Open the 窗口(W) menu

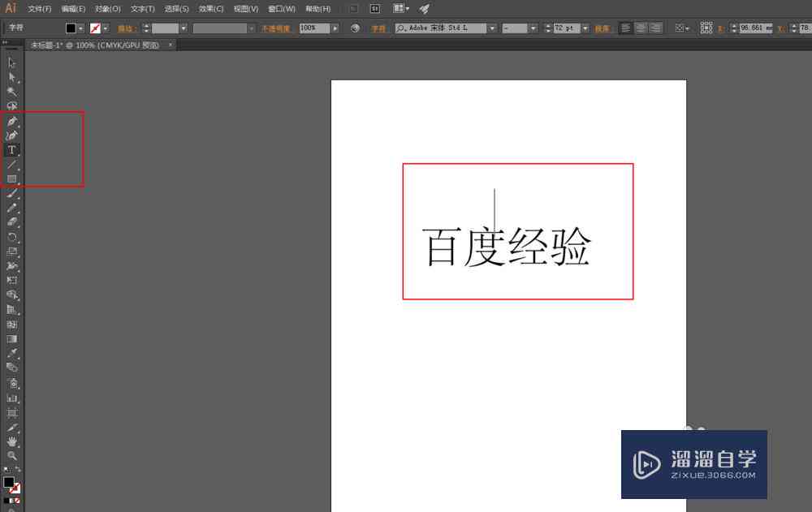tap(282, 9)
